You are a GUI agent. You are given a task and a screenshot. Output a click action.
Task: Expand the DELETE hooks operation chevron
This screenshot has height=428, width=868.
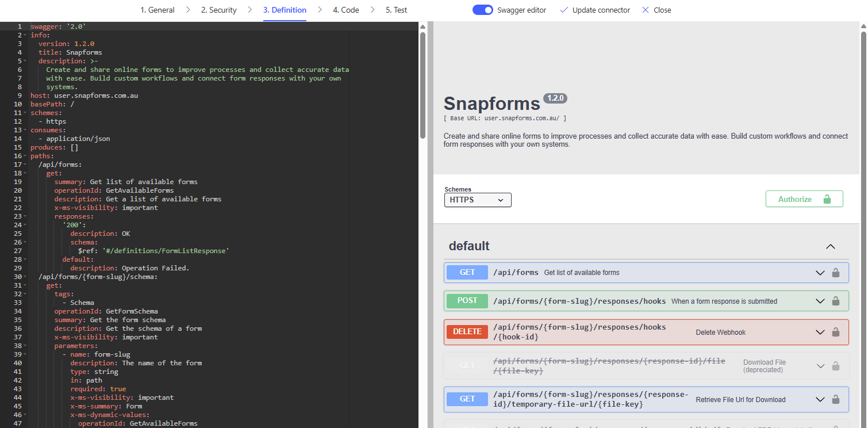tap(820, 332)
